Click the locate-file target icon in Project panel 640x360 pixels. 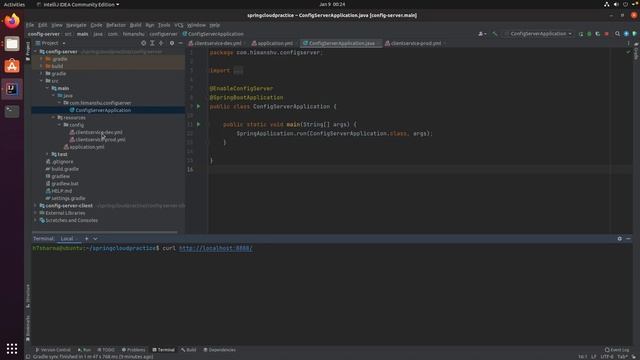143,43
